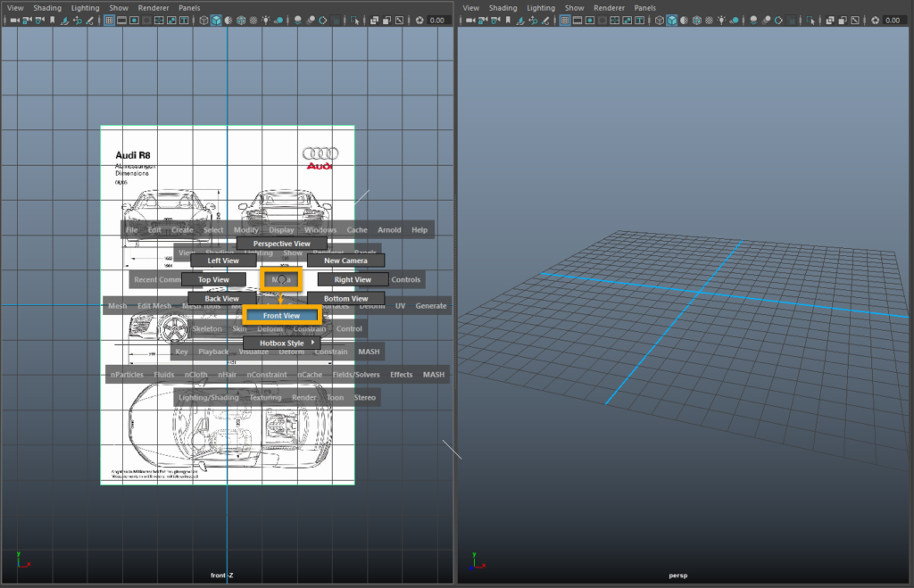Click Isolate Select icon in front-Z panel
Image resolution: width=914 pixels, height=588 pixels.
(x=354, y=21)
